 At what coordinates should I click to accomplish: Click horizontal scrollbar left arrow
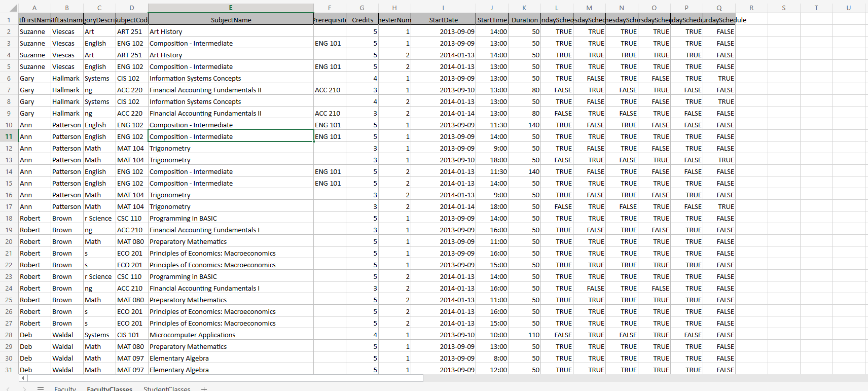coord(23,378)
